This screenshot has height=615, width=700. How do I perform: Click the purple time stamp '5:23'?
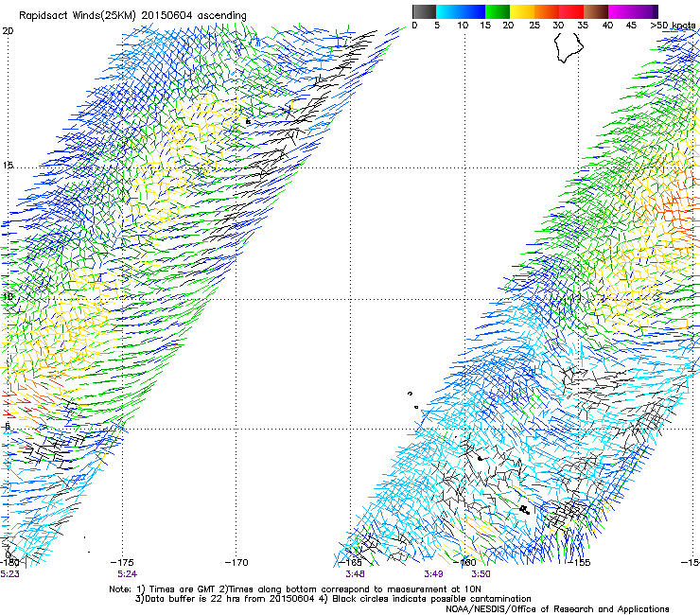click(x=9, y=574)
